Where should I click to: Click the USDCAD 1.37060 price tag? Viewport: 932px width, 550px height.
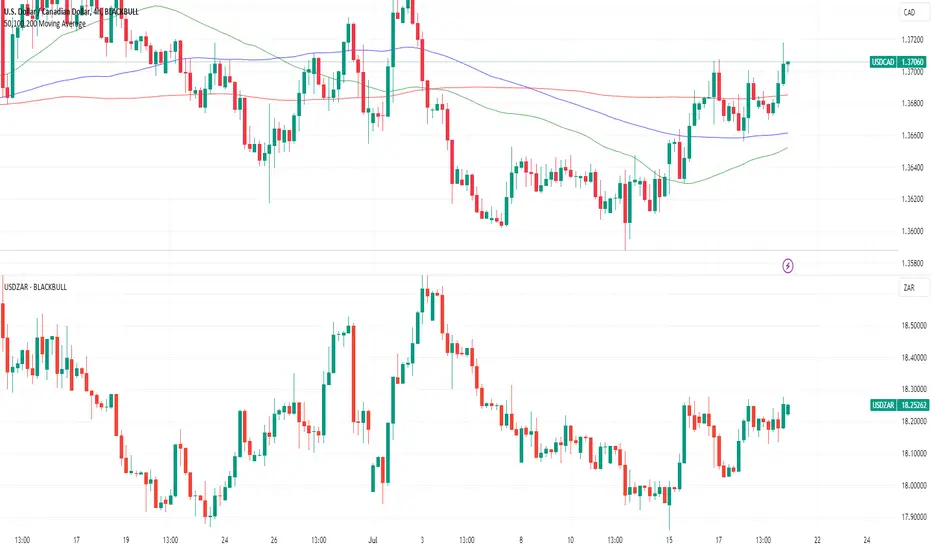[x=898, y=62]
